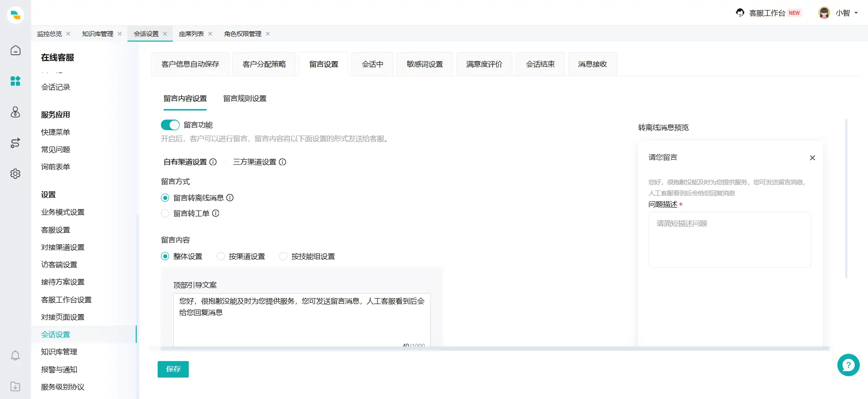Screen dimensions: 868x399
Task: Click the headset icon beside 客服工作台
Action: (x=740, y=13)
